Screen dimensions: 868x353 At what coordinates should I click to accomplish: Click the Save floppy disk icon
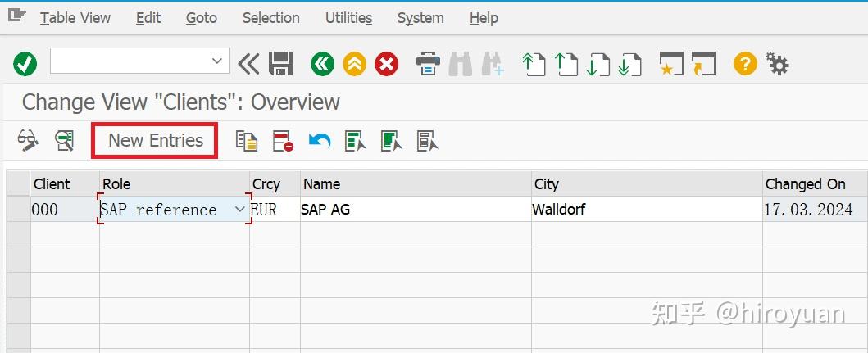280,64
